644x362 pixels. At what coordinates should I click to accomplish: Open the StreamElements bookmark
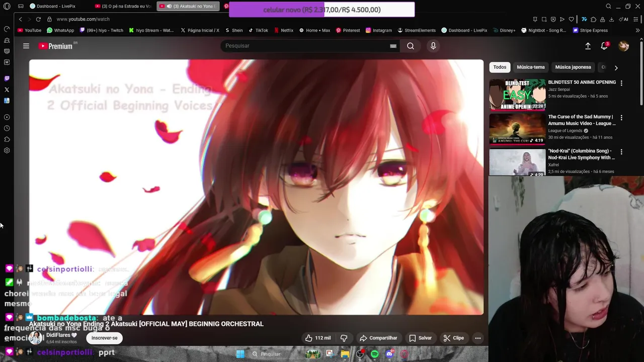pos(417,30)
